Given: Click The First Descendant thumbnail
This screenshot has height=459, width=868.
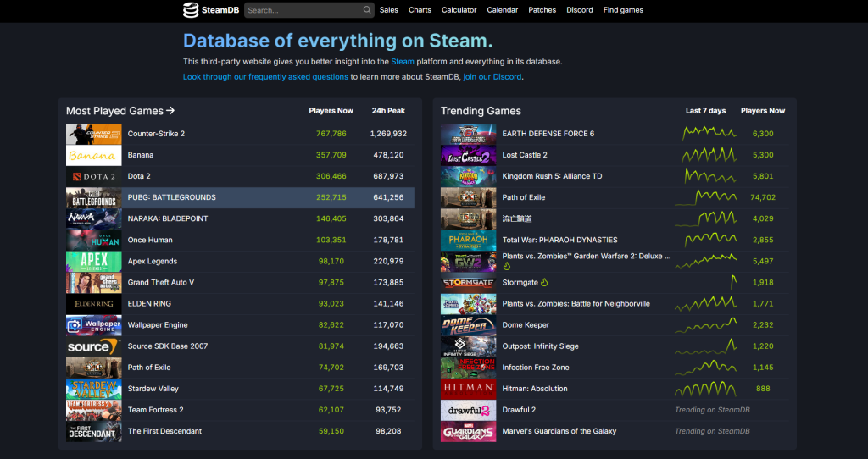Looking at the screenshot, I should click(93, 431).
